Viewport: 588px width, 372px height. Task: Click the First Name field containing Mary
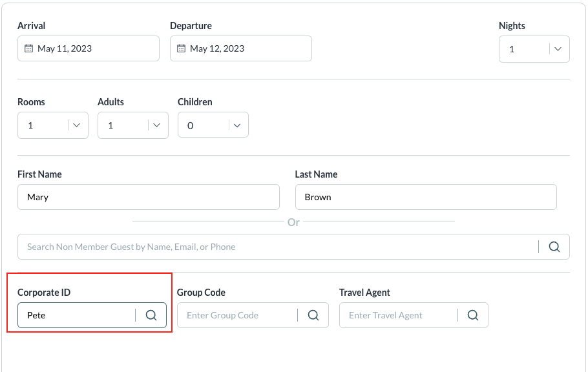click(x=149, y=197)
